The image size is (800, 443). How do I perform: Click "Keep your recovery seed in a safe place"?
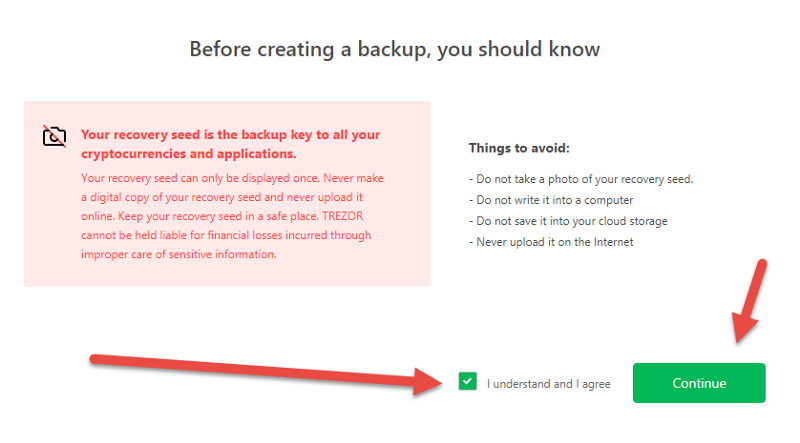click(x=218, y=216)
